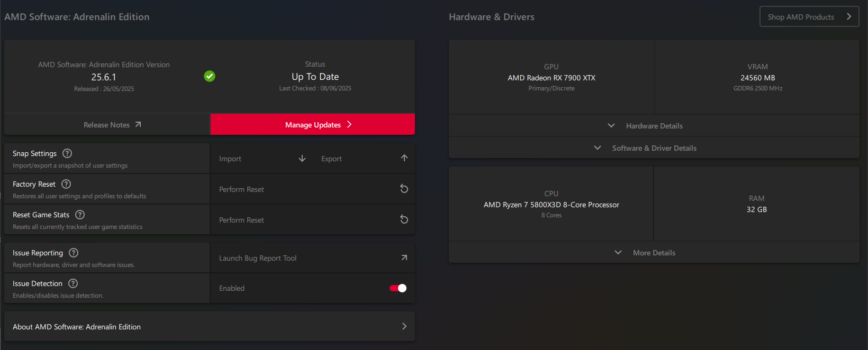Expand Software & Driver Details section
This screenshot has height=350, width=868.
click(x=654, y=148)
